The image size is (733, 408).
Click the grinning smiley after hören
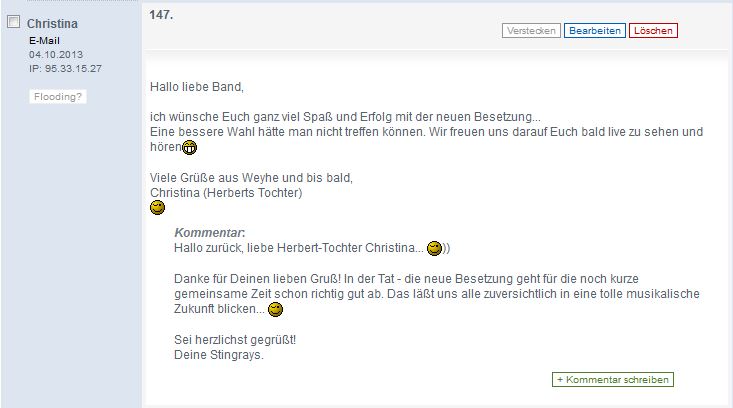(189, 148)
